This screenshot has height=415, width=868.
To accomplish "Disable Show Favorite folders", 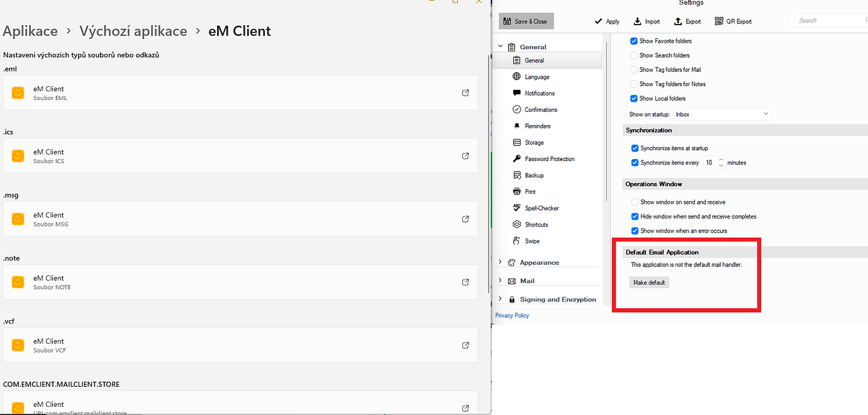I will pyautogui.click(x=633, y=41).
